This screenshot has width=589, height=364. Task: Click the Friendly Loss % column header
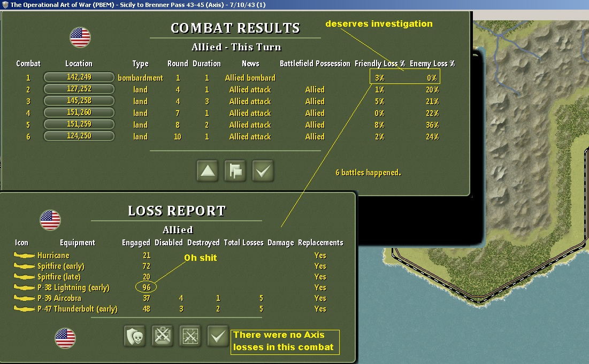pyautogui.click(x=380, y=64)
